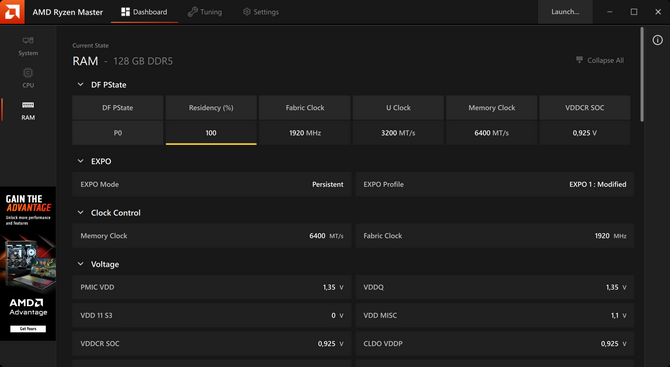Click the AMD logo icon
The height and width of the screenshot is (367, 670).
[x=12, y=12]
